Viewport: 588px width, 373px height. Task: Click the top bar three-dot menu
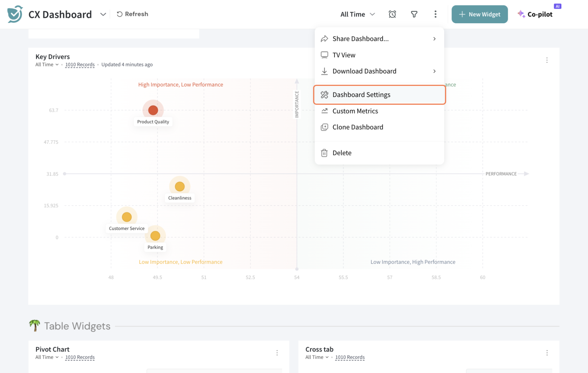[x=435, y=14]
